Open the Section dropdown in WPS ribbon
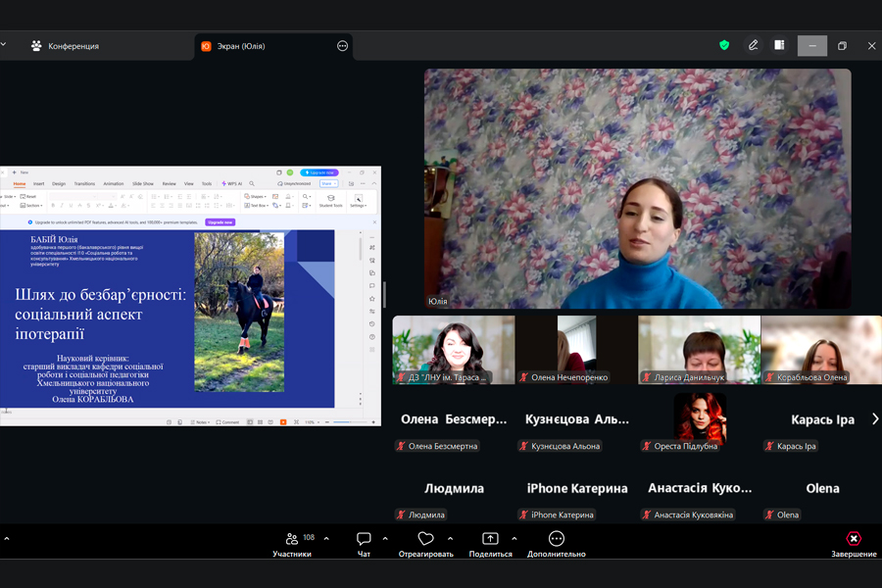 tap(31, 206)
